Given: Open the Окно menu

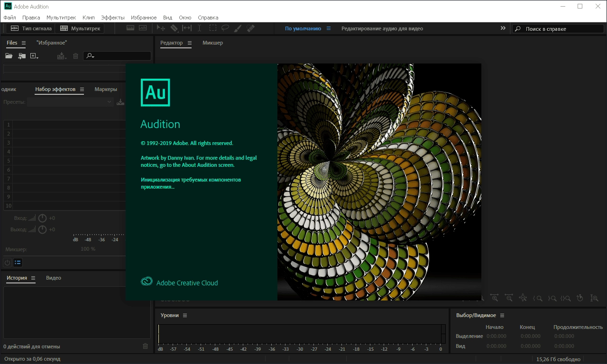Looking at the screenshot, I should pyautogui.click(x=185, y=18).
